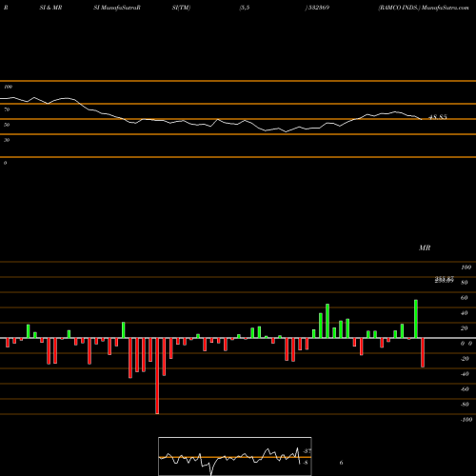
Task: Click the '70' level label on RSI axis
Action: 7,109
